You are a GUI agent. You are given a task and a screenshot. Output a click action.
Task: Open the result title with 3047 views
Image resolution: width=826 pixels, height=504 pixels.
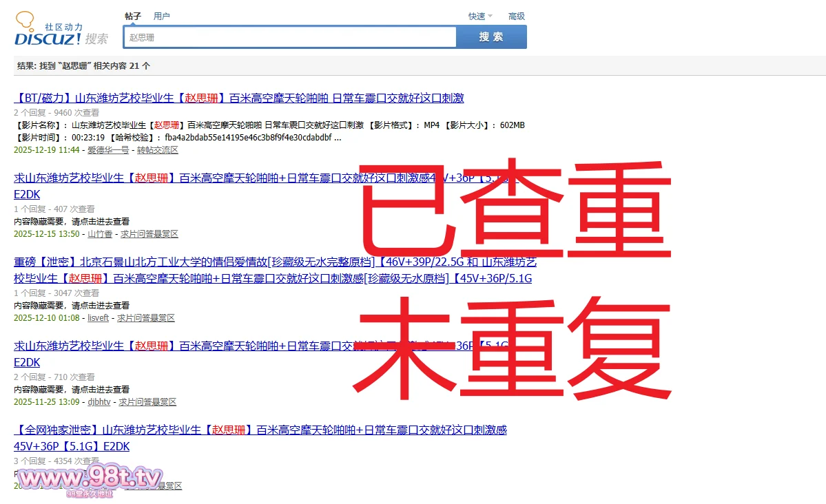click(x=276, y=262)
